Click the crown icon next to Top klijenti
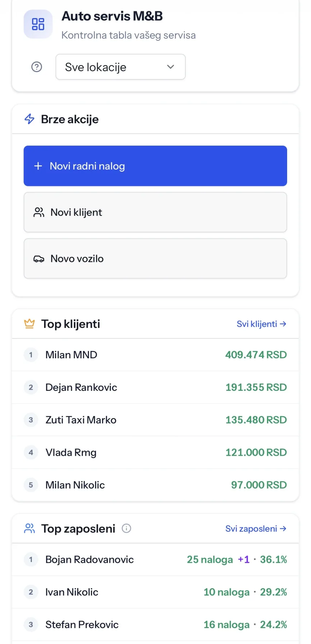This screenshot has height=644, width=311. (29, 324)
